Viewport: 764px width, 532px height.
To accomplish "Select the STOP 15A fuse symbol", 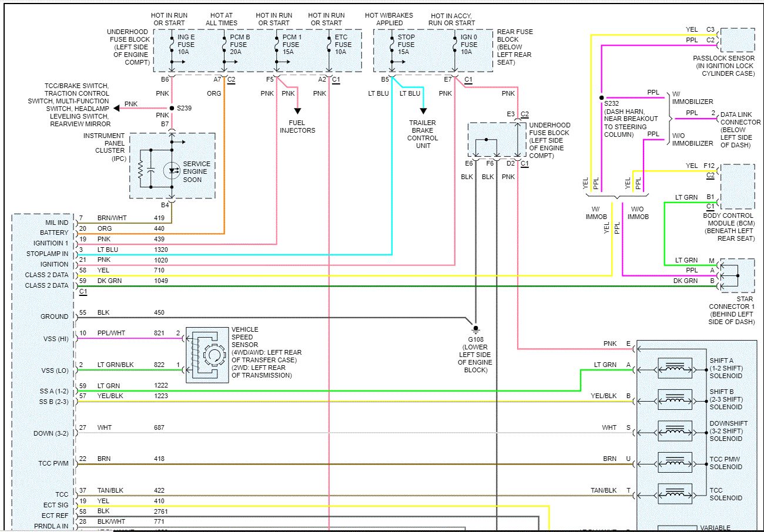I will point(391,45).
